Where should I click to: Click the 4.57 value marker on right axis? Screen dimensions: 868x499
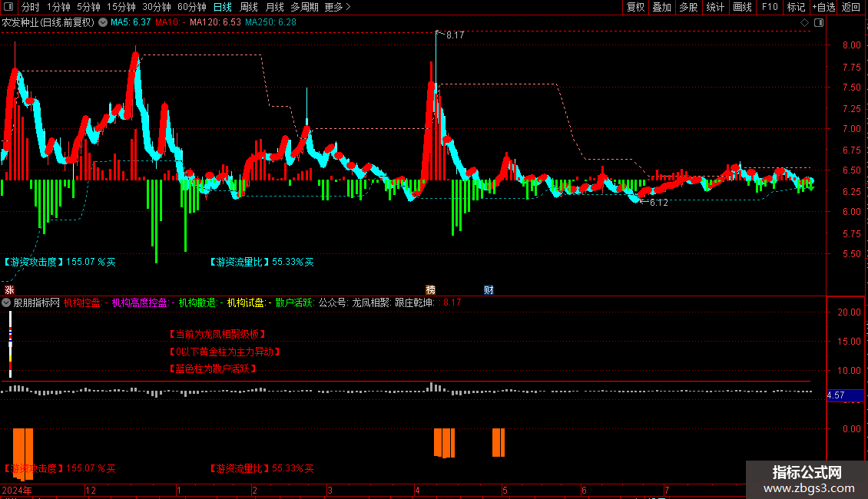(845, 395)
